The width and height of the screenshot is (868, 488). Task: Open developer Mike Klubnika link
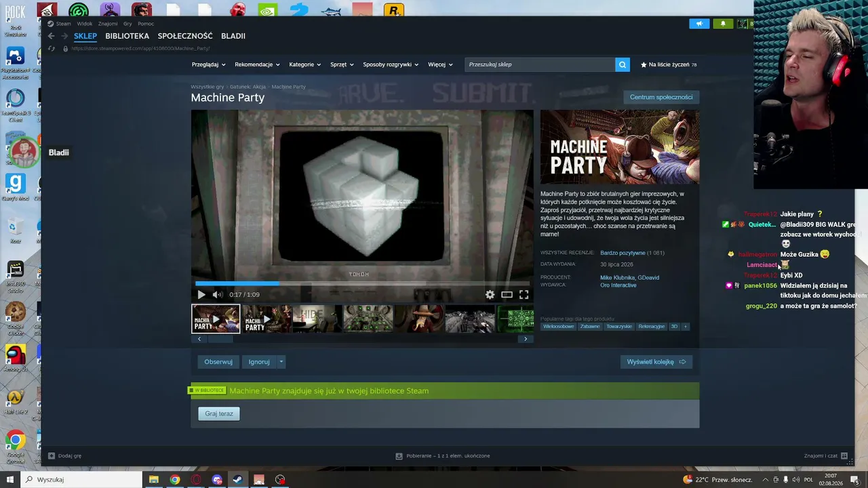[617, 277]
